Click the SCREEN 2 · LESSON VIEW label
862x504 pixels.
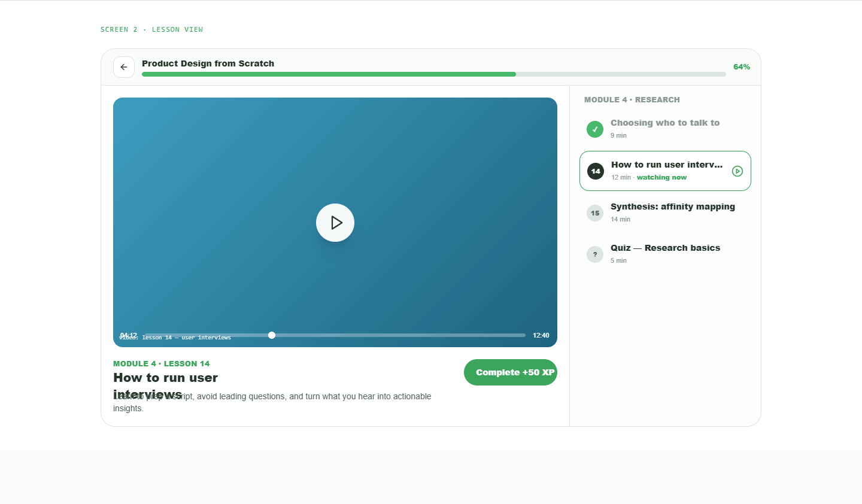151,29
